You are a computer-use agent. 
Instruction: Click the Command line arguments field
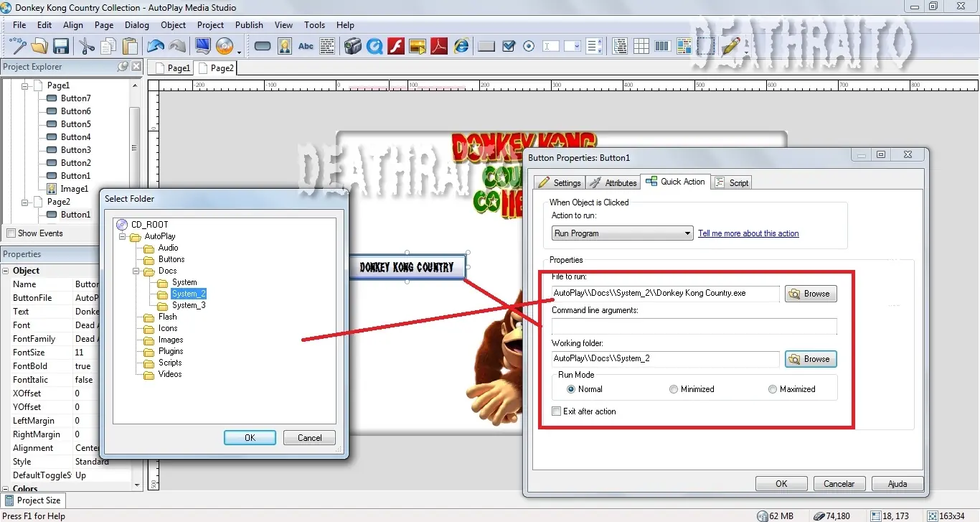click(694, 326)
